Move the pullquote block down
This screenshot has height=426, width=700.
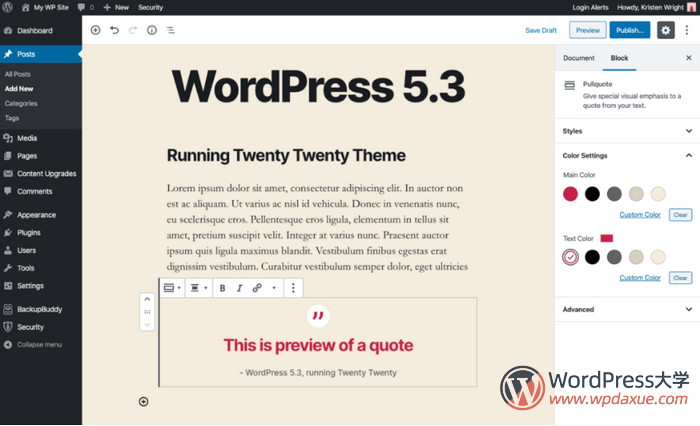147,325
